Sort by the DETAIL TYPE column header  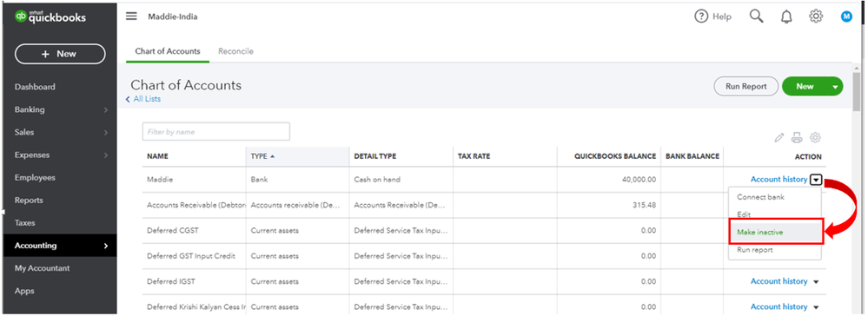375,156
